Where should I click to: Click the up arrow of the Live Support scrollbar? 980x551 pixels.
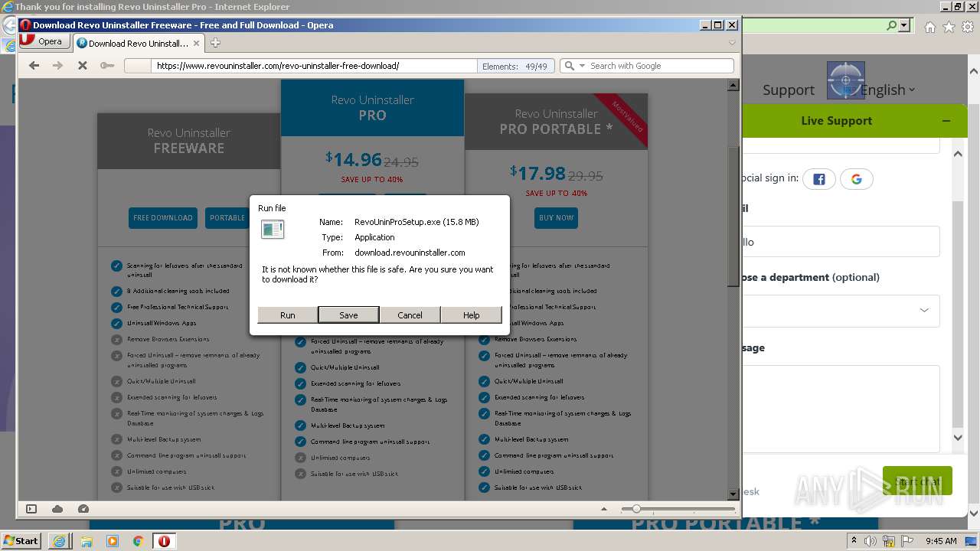pyautogui.click(x=958, y=154)
